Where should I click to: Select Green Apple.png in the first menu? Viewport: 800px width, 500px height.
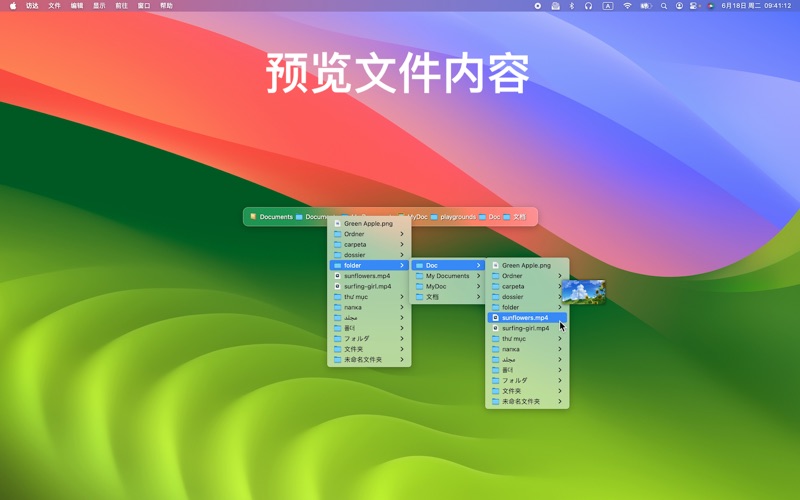368,224
